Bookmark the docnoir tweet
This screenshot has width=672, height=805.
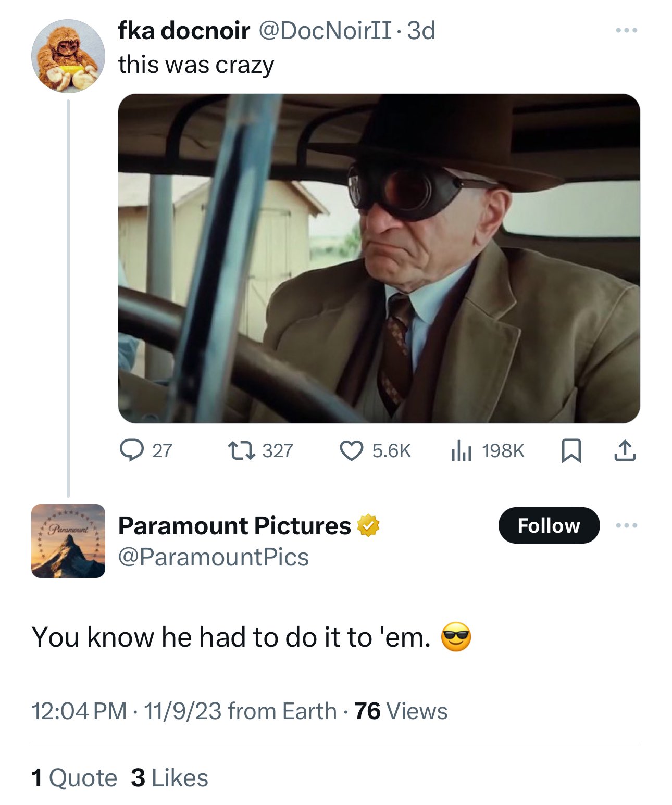571,450
